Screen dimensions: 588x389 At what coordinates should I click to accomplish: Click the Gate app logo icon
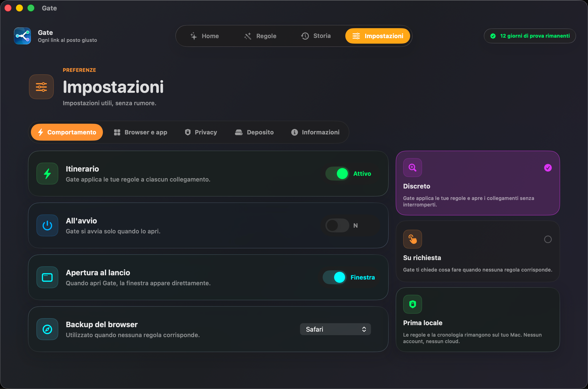pyautogui.click(x=22, y=36)
